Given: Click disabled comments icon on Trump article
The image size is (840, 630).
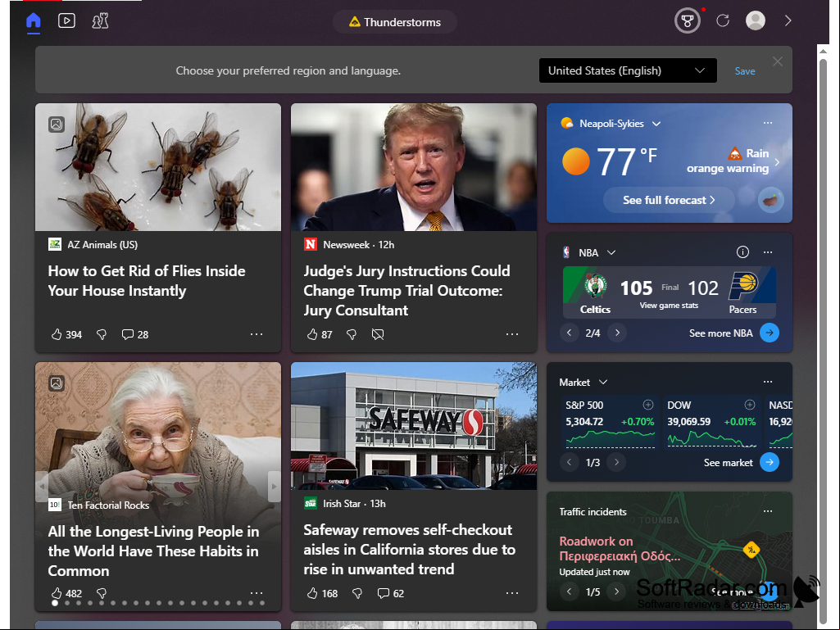Looking at the screenshot, I should coord(378,334).
